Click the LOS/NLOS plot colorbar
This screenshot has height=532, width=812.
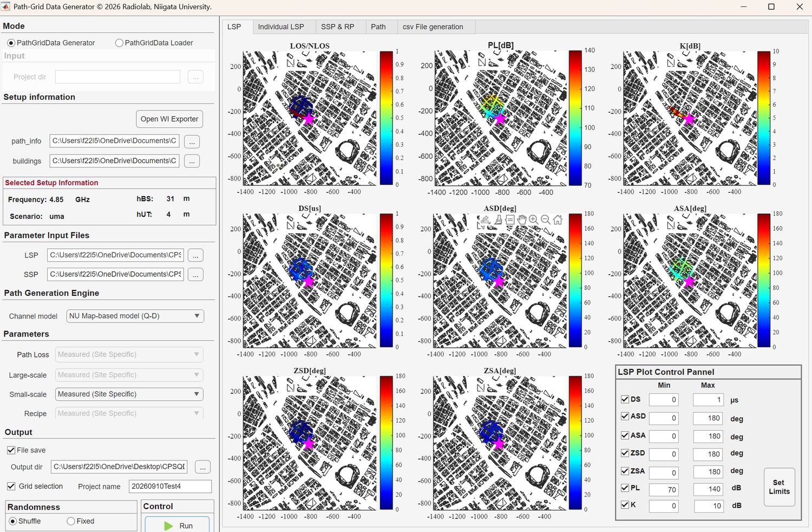386,118
